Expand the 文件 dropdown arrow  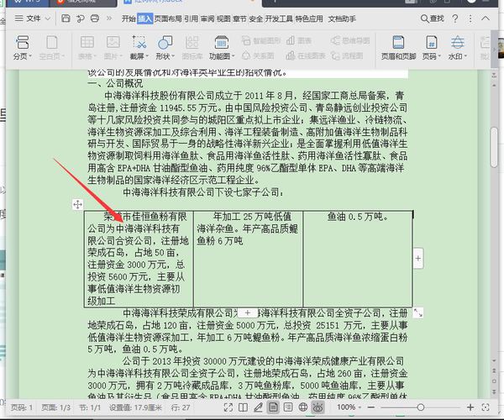pos(47,18)
